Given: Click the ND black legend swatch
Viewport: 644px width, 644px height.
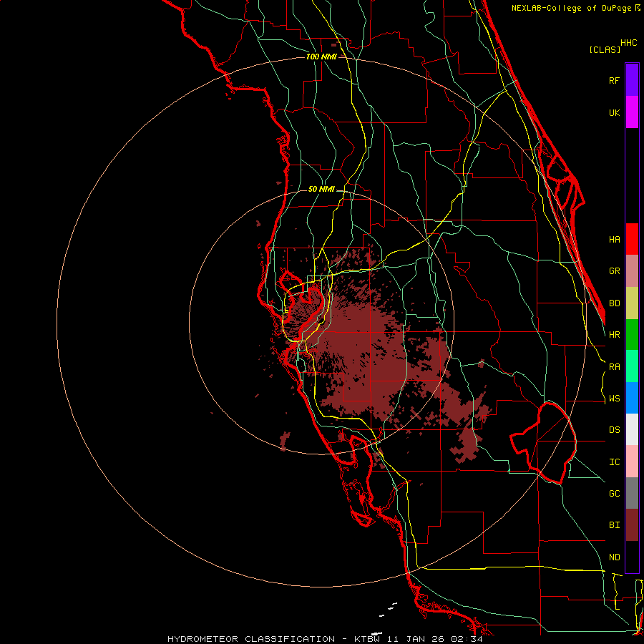Looking at the screenshot, I should 632,557.
